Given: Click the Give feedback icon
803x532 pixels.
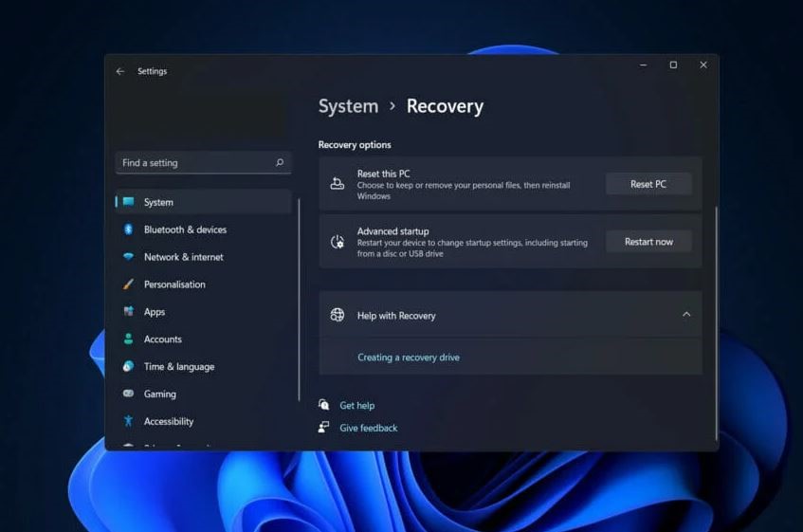Looking at the screenshot, I should tap(323, 427).
